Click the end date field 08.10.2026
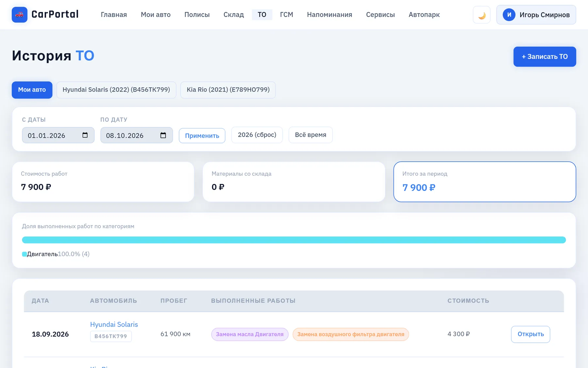 tap(137, 135)
